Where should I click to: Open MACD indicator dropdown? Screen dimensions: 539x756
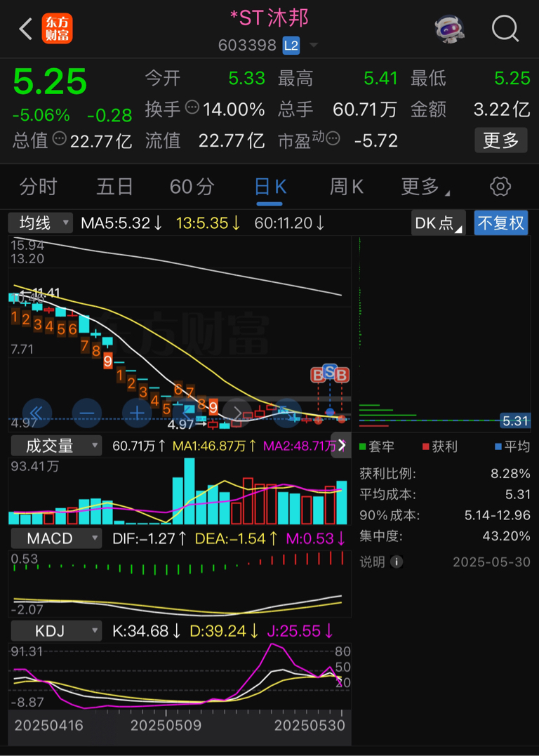(x=56, y=538)
